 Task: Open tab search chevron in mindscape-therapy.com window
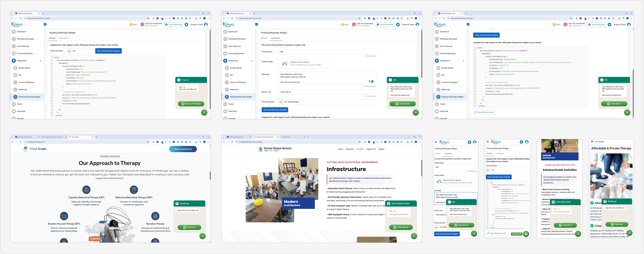tap(12, 137)
